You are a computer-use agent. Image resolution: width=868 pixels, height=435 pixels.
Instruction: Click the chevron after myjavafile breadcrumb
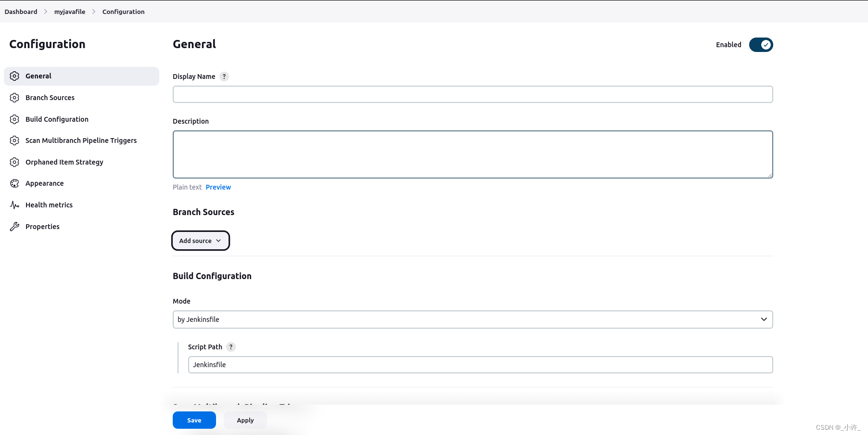tap(94, 12)
